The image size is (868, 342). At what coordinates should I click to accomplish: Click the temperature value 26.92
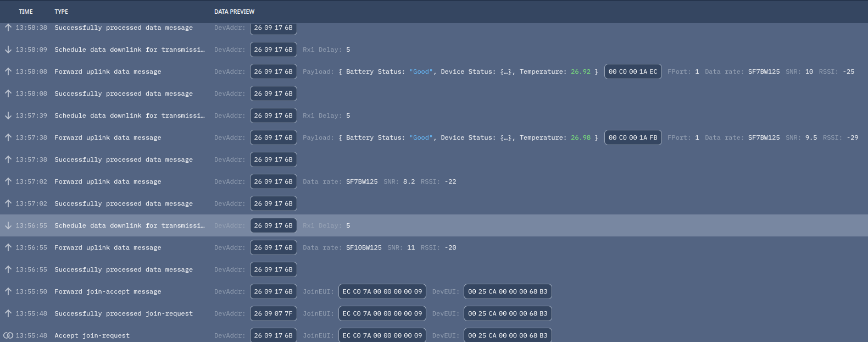coord(581,71)
